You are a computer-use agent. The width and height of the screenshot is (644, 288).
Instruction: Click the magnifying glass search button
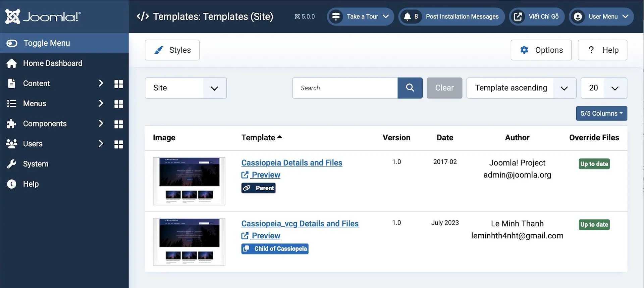click(410, 88)
